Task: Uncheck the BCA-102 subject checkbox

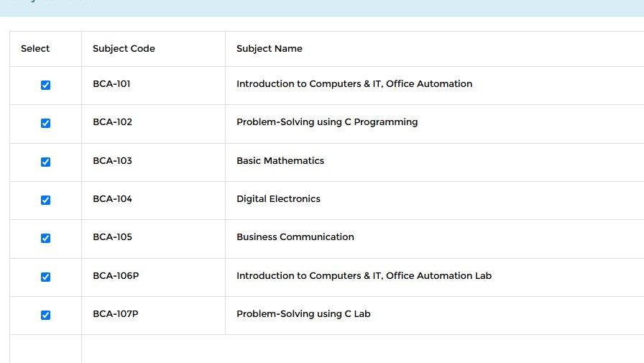Action: point(45,123)
